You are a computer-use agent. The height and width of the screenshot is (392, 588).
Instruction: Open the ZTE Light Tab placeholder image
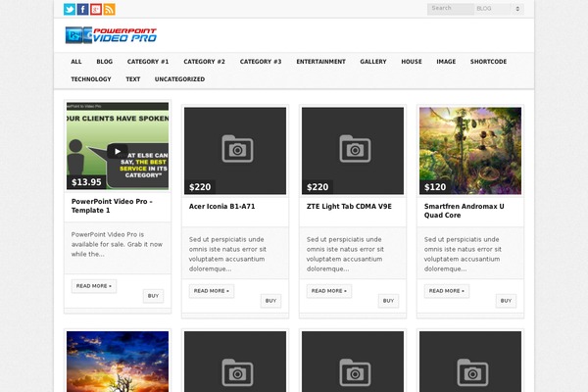353,151
